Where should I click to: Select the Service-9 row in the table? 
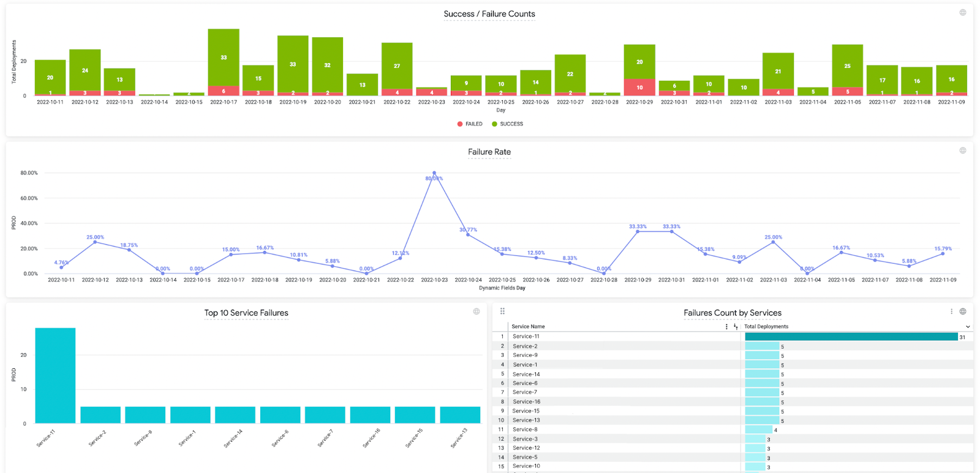(x=733, y=355)
